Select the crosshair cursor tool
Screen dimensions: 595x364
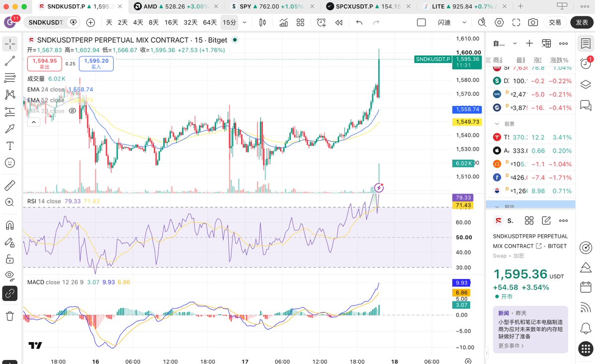click(10, 44)
